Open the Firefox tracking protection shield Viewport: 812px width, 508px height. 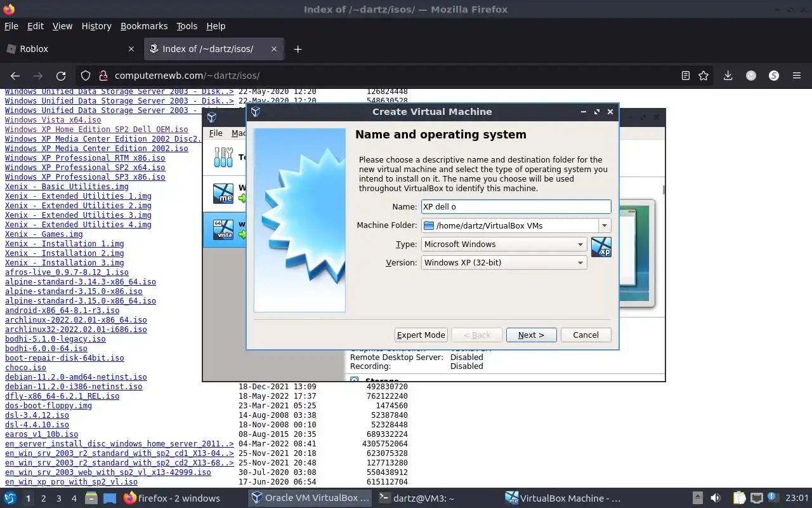click(86, 76)
